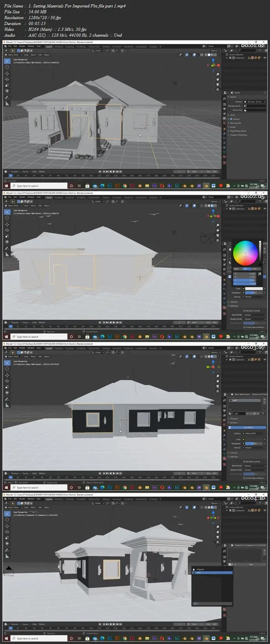Click Hex tab in 00:02:05 color picker

[254, 269]
